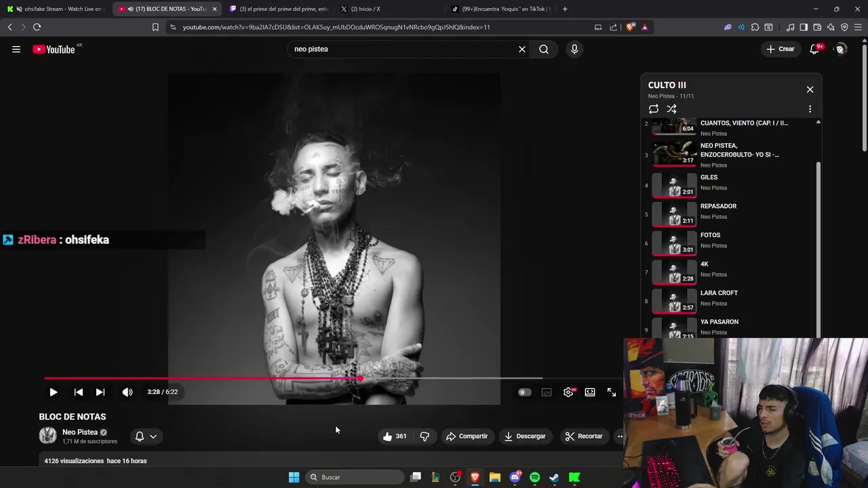Click the Recortar clip button

[x=584, y=436]
